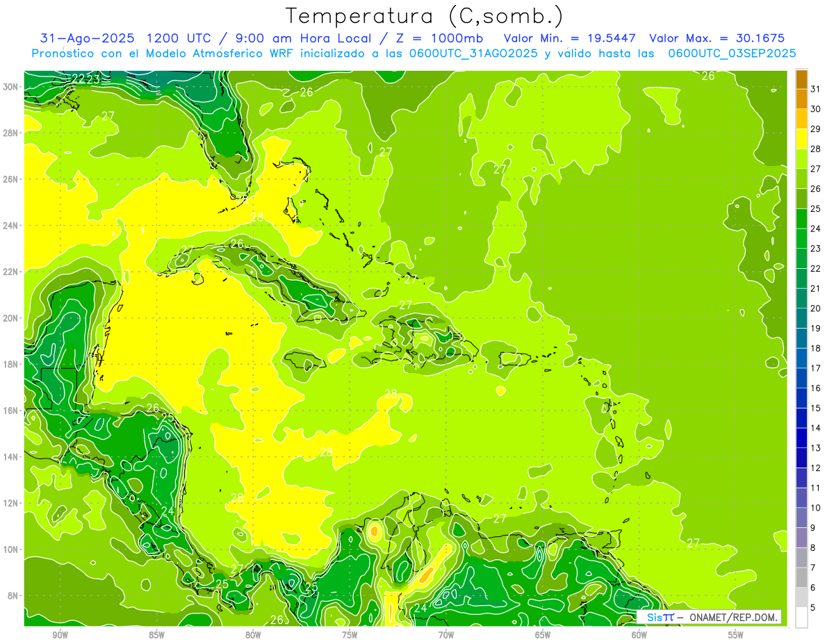Click the "7" value on the color bar
Viewport: 834px width, 644px height.
click(813, 568)
